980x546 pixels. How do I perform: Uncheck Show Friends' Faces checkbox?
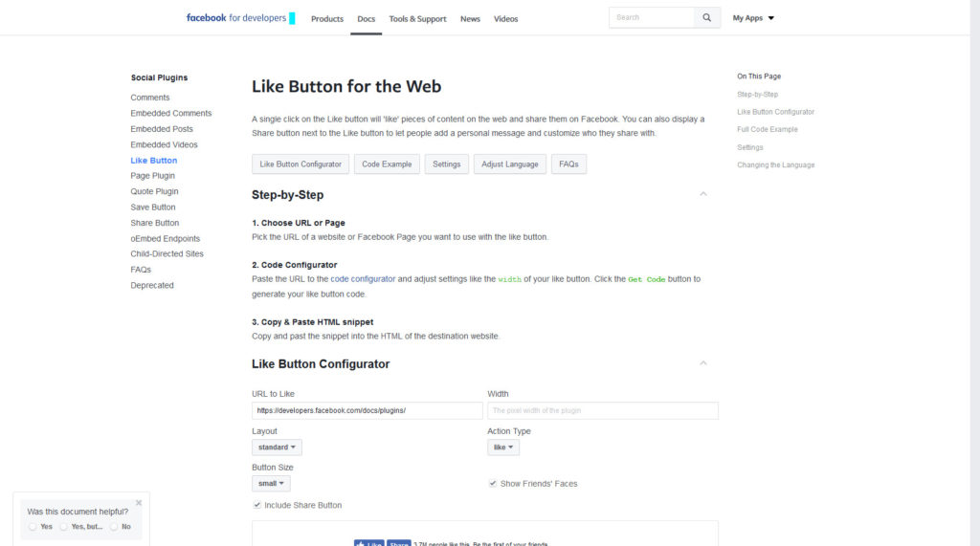[493, 483]
